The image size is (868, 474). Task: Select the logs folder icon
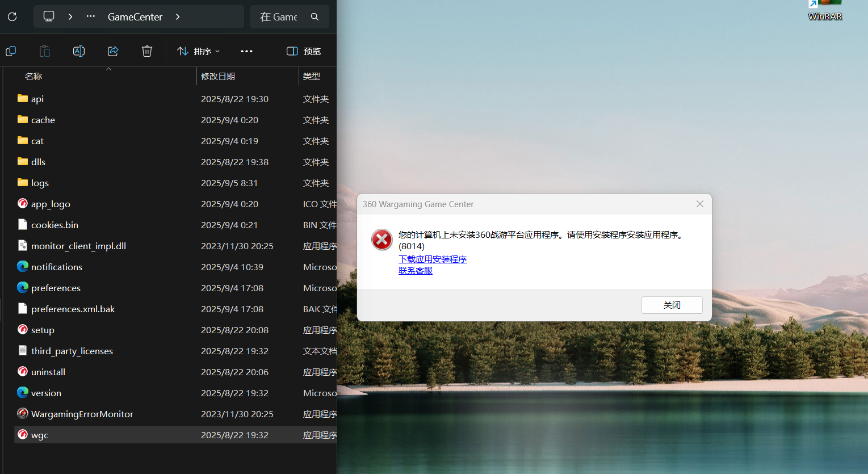(x=23, y=182)
